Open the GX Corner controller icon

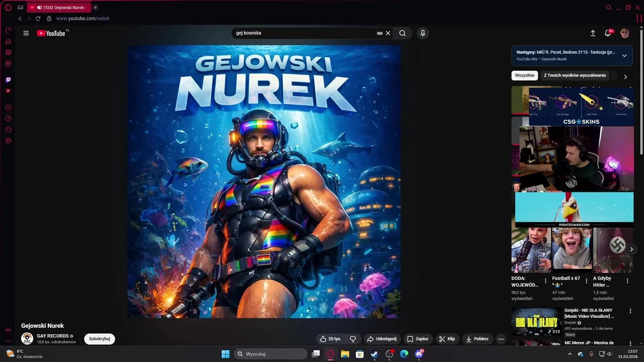pos(20,8)
